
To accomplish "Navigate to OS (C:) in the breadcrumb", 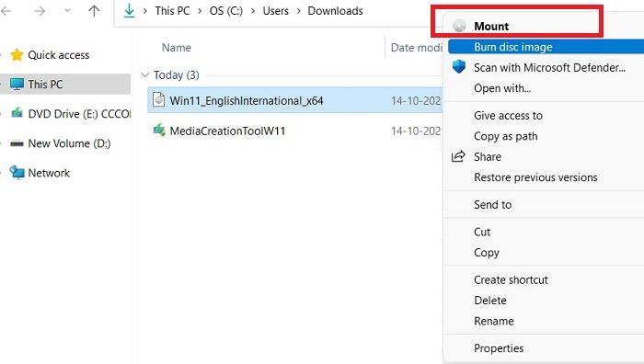I will (x=226, y=11).
